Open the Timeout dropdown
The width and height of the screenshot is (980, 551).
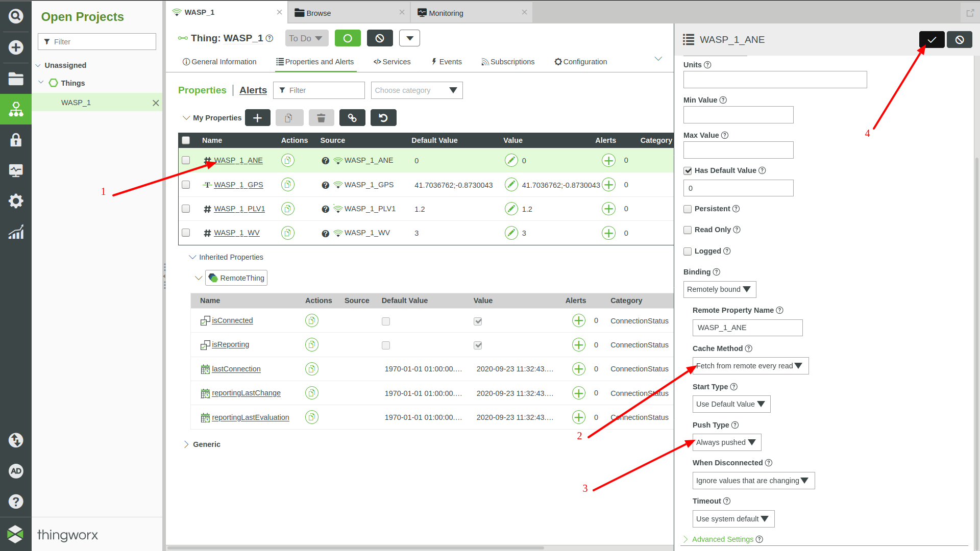(x=733, y=519)
